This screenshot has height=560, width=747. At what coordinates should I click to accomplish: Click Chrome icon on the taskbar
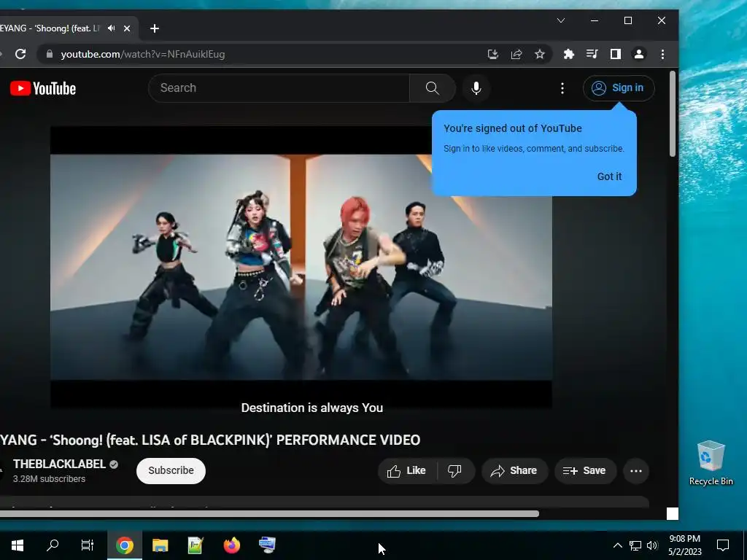pos(124,545)
